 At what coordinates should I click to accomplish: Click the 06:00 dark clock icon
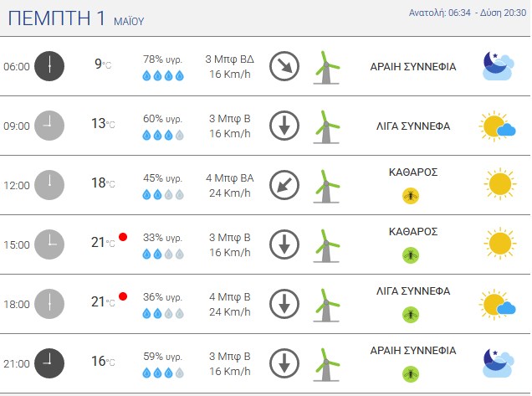click(49, 66)
